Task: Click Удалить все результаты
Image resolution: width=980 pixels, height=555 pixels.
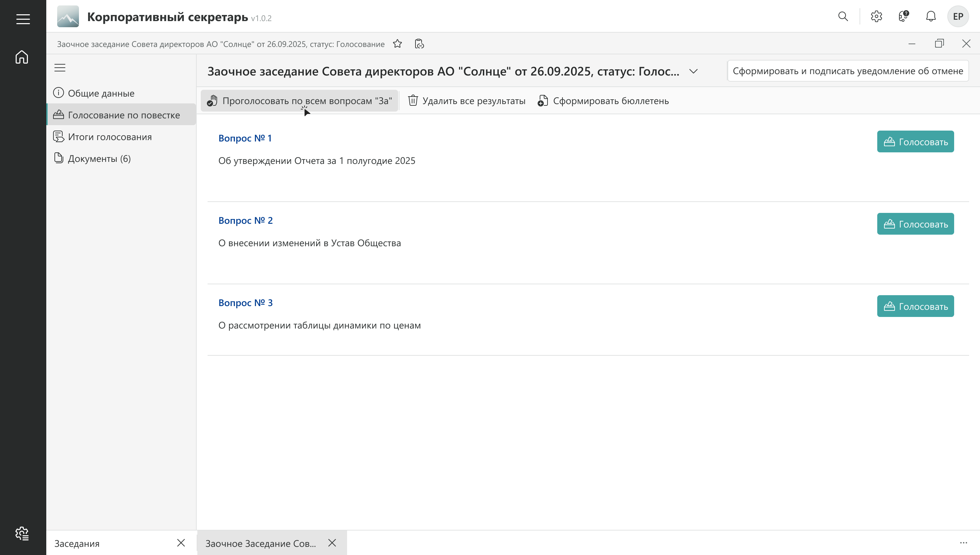Action: pyautogui.click(x=467, y=101)
